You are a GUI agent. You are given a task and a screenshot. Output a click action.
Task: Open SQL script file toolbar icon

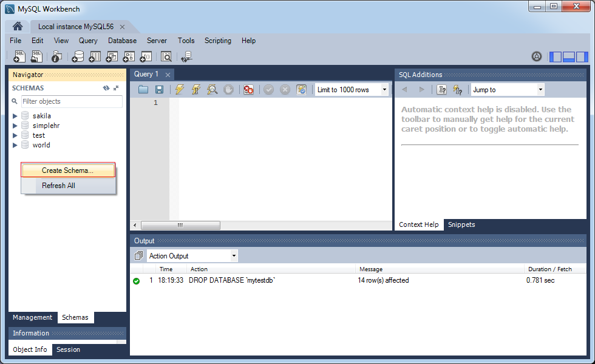tap(36, 56)
